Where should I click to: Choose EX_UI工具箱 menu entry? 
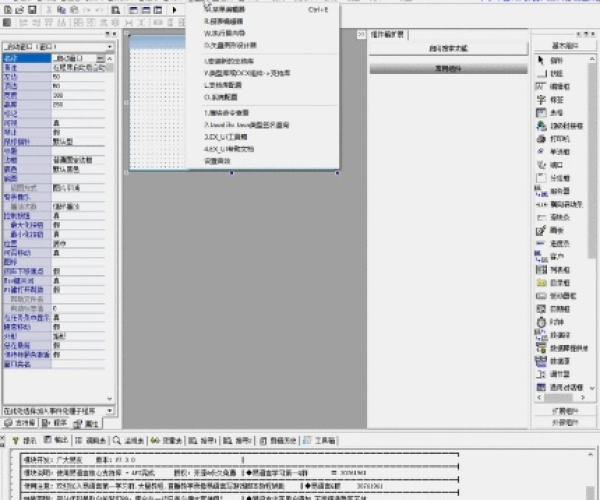tap(262, 137)
